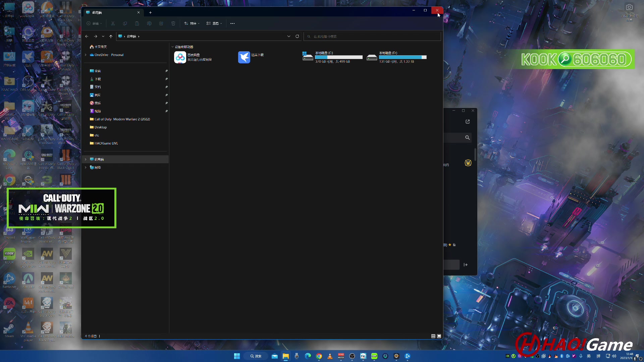
Task: Switch to details view in status bar
Action: click(x=433, y=336)
